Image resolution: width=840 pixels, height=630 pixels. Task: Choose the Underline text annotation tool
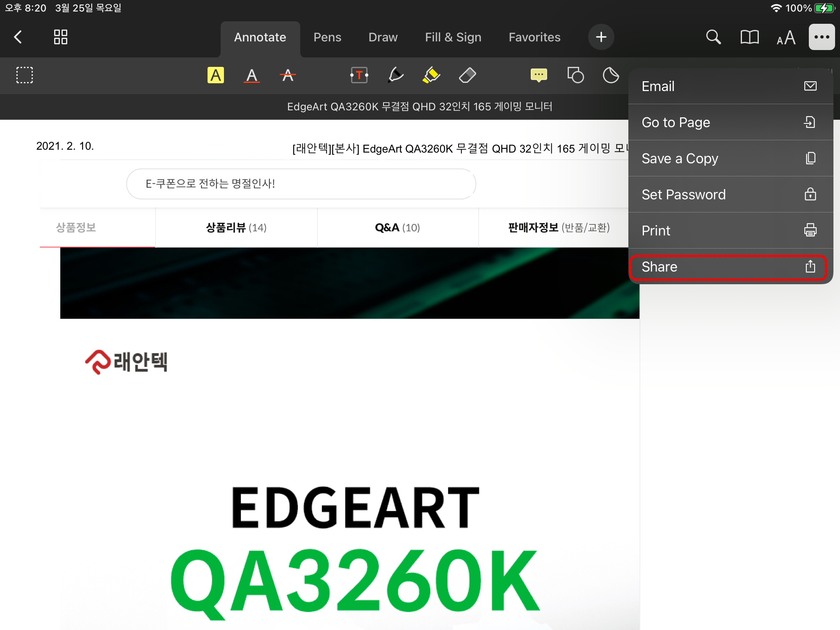251,75
